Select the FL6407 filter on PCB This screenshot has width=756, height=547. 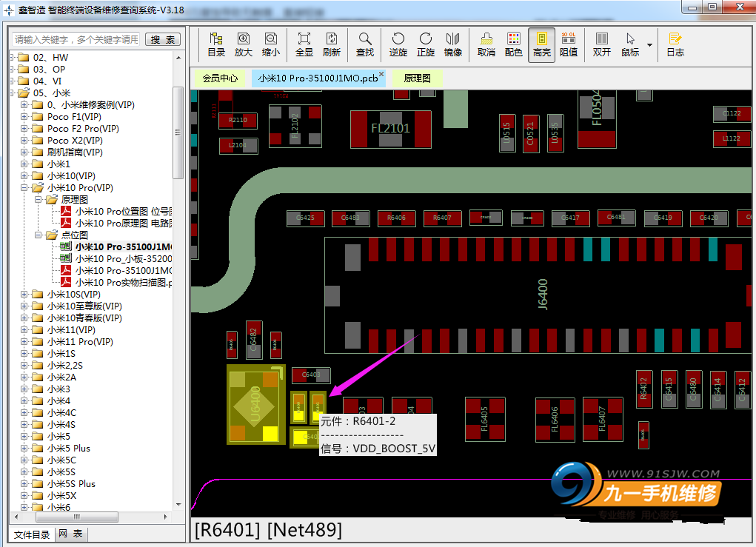click(603, 419)
